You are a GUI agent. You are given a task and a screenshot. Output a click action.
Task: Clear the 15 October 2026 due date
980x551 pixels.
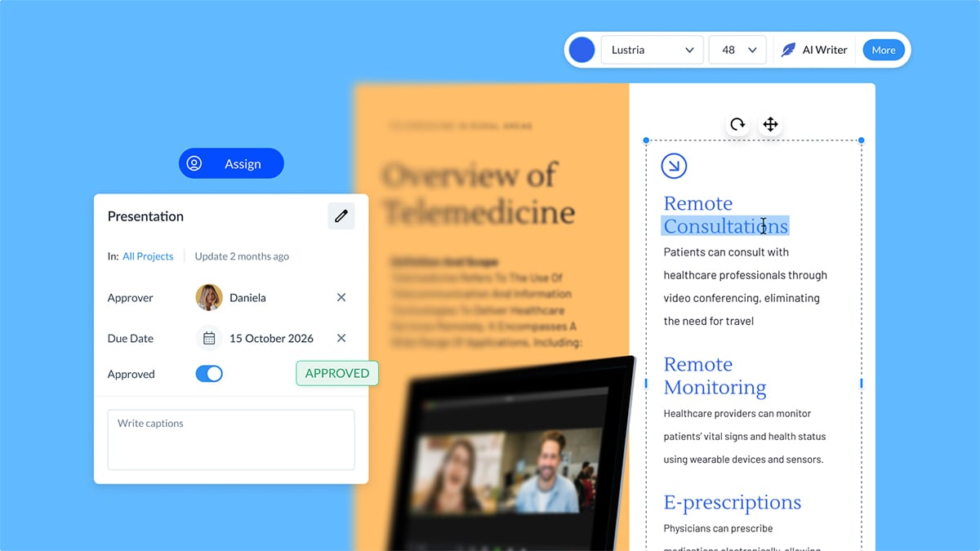point(341,338)
